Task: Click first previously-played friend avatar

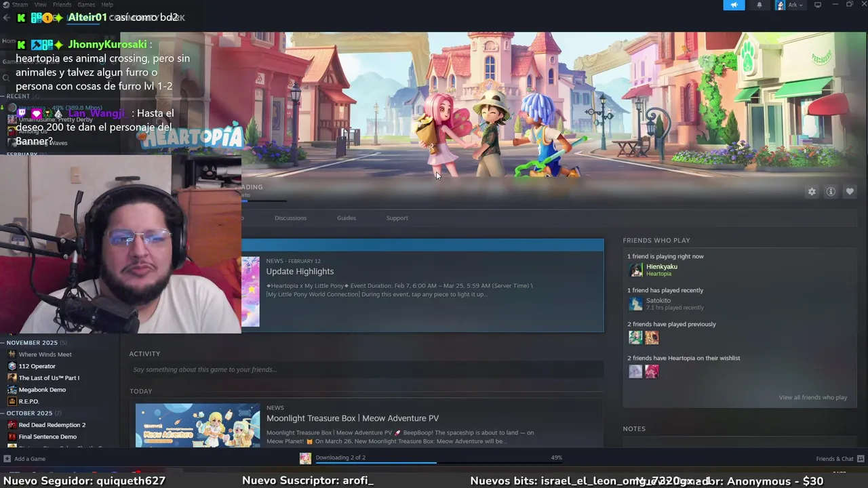Action: [635, 338]
